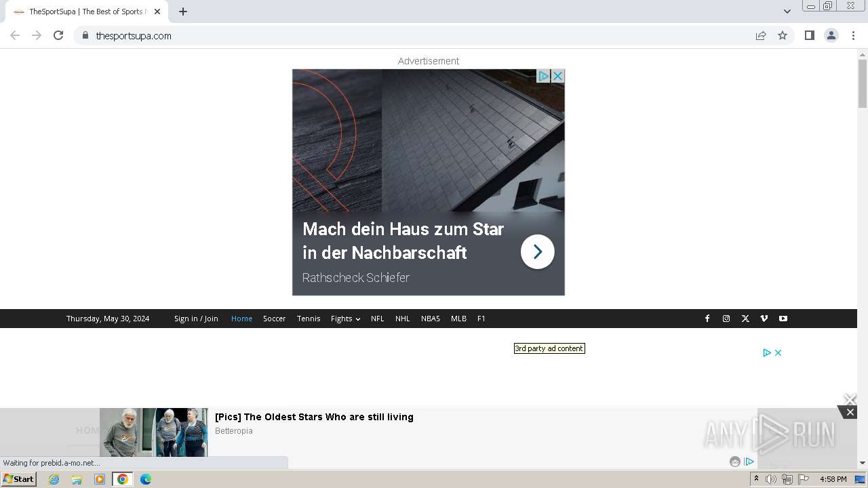Click AdChoices icon on second ad

click(x=767, y=352)
